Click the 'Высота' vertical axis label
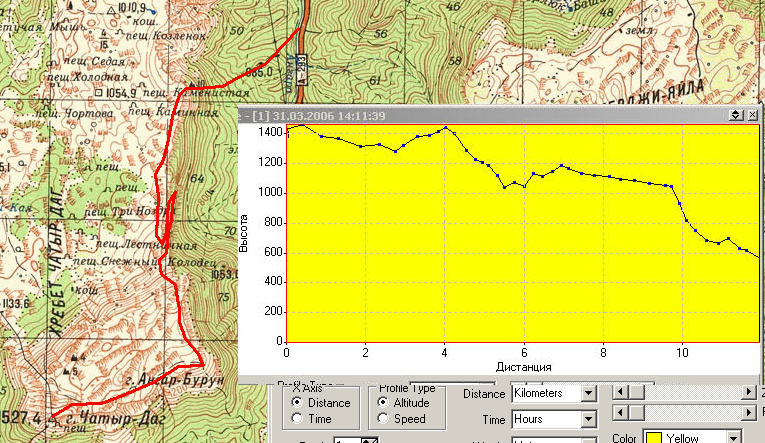 click(x=243, y=233)
